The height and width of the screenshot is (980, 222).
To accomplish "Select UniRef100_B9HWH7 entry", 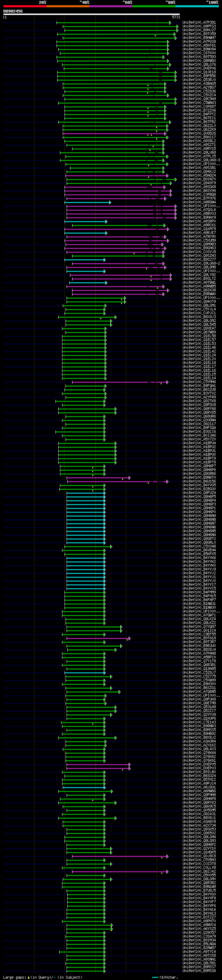I will (199, 38).
